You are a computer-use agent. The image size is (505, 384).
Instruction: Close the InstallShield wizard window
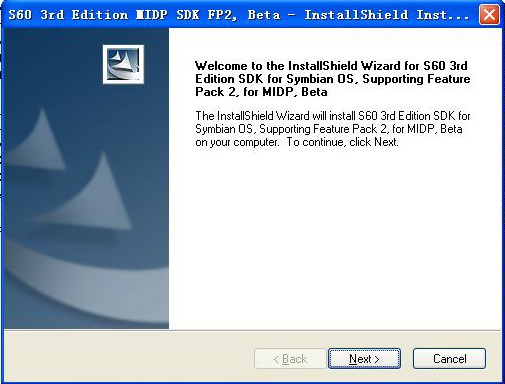pos(489,15)
